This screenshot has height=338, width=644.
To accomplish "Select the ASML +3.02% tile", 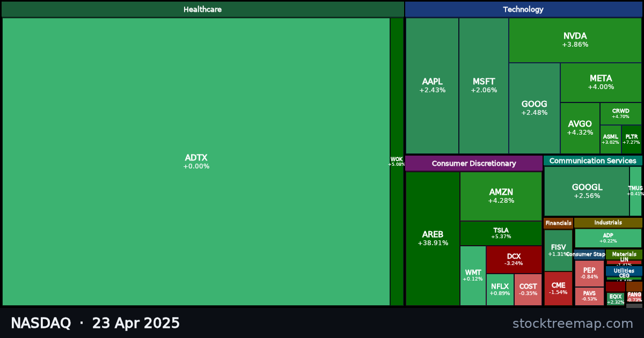I will pyautogui.click(x=611, y=139).
